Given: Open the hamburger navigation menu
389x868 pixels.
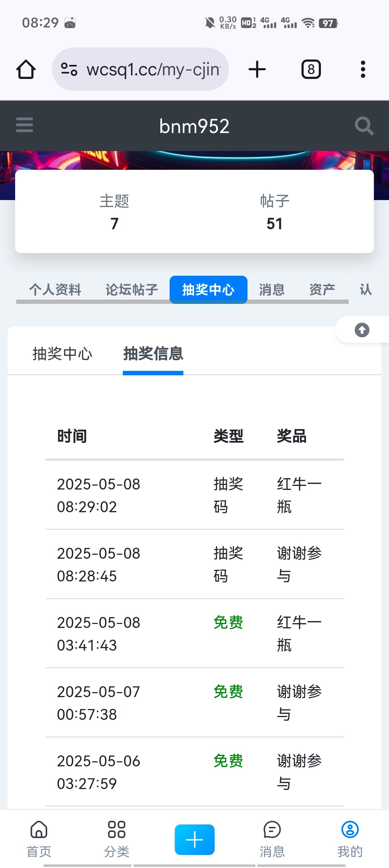Looking at the screenshot, I should tap(24, 125).
